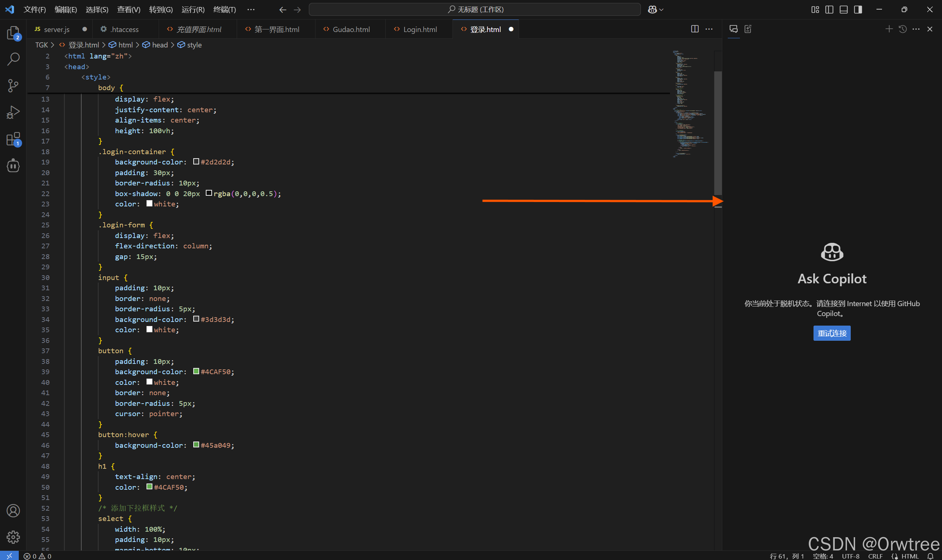This screenshot has height=560, width=942.
Task: Split the editor to the right
Action: [694, 29]
